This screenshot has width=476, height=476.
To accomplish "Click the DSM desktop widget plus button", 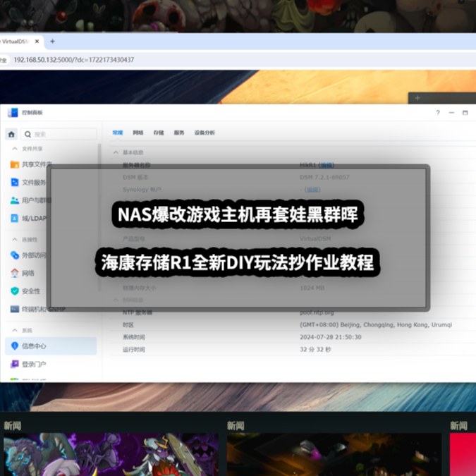I will pyautogui.click(x=417, y=98).
